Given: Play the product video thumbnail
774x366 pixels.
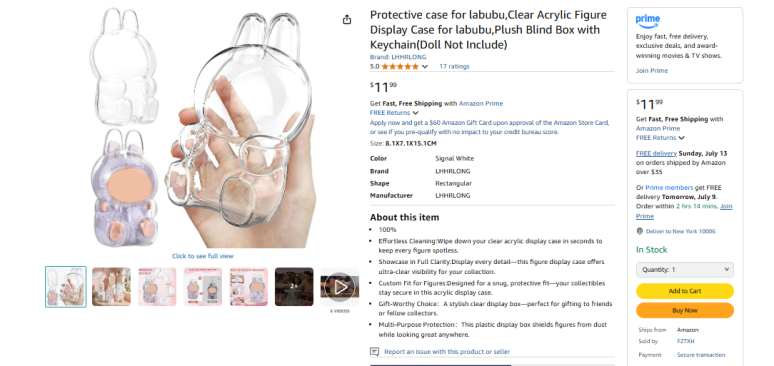Looking at the screenshot, I should click(x=340, y=286).
